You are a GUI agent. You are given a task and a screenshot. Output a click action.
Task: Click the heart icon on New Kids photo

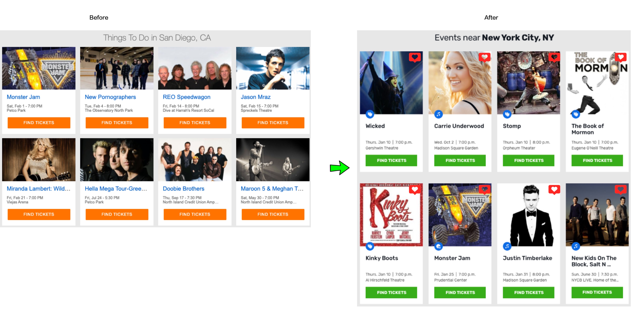(x=620, y=190)
